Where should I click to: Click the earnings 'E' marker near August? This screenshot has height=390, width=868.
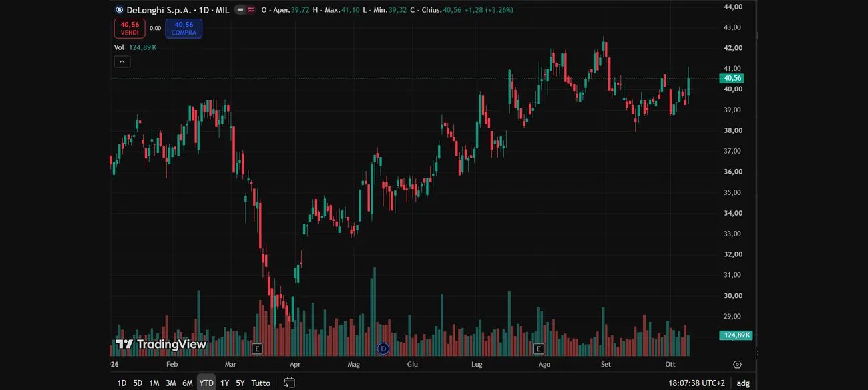(x=539, y=349)
